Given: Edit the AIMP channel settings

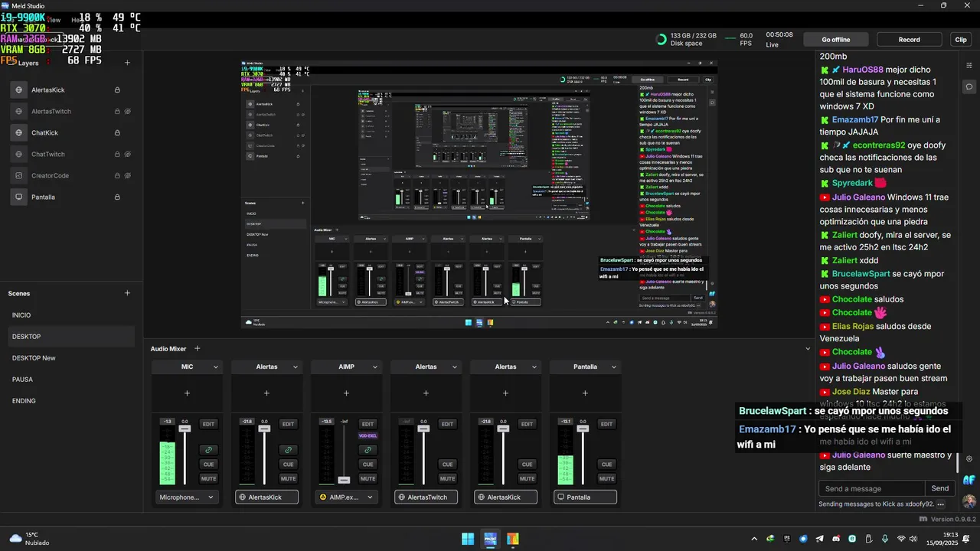Looking at the screenshot, I should [367, 424].
